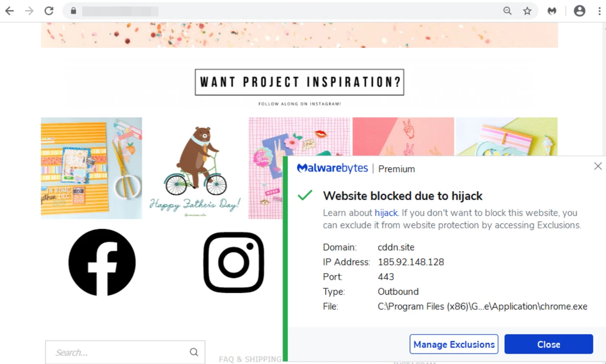Image resolution: width=606 pixels, height=364 pixels.
Task: Click the blue Close button
Action: [x=548, y=344]
